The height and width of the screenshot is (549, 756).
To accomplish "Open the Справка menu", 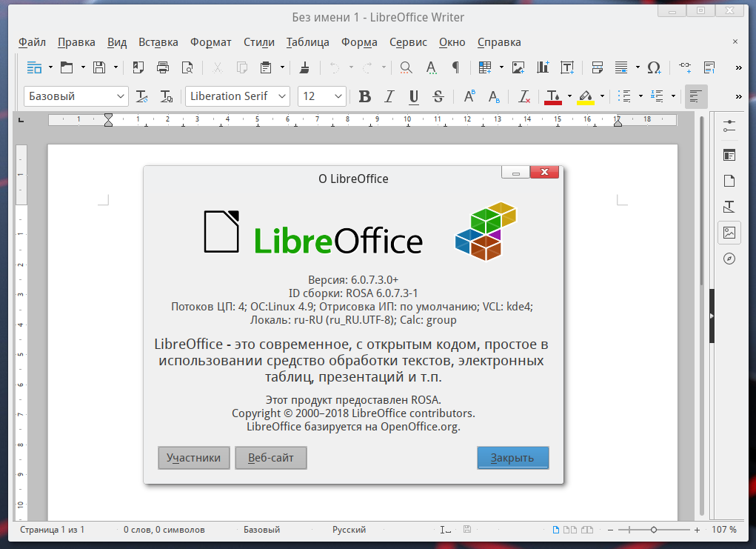I will [499, 42].
